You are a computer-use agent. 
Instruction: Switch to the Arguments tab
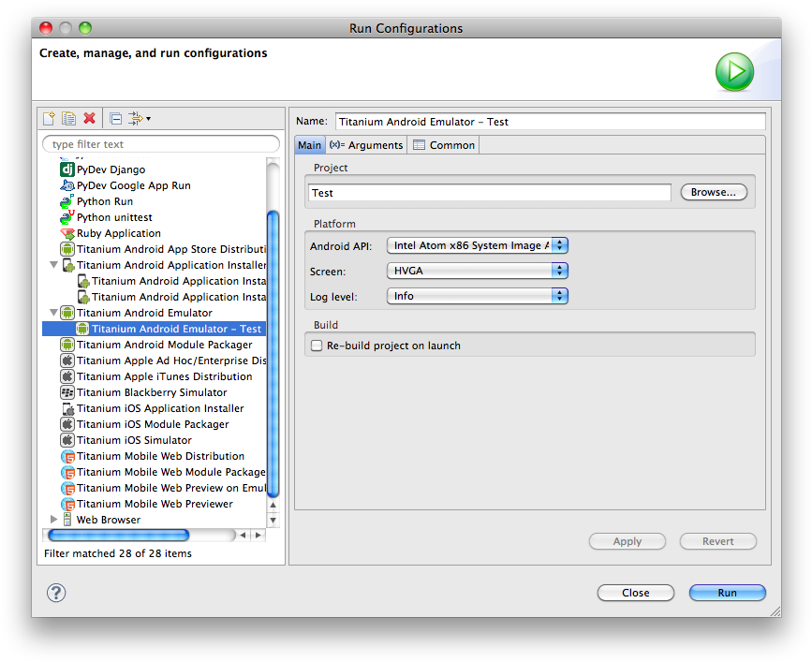pyautogui.click(x=366, y=145)
